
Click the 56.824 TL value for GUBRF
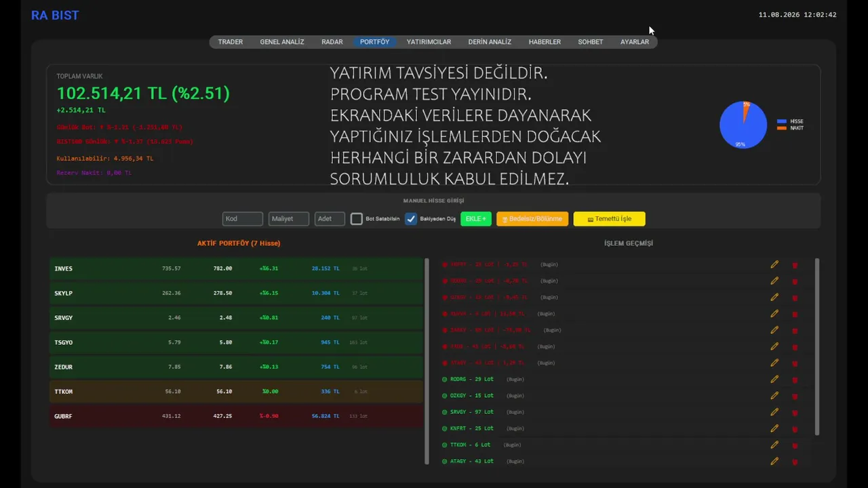[325, 416]
